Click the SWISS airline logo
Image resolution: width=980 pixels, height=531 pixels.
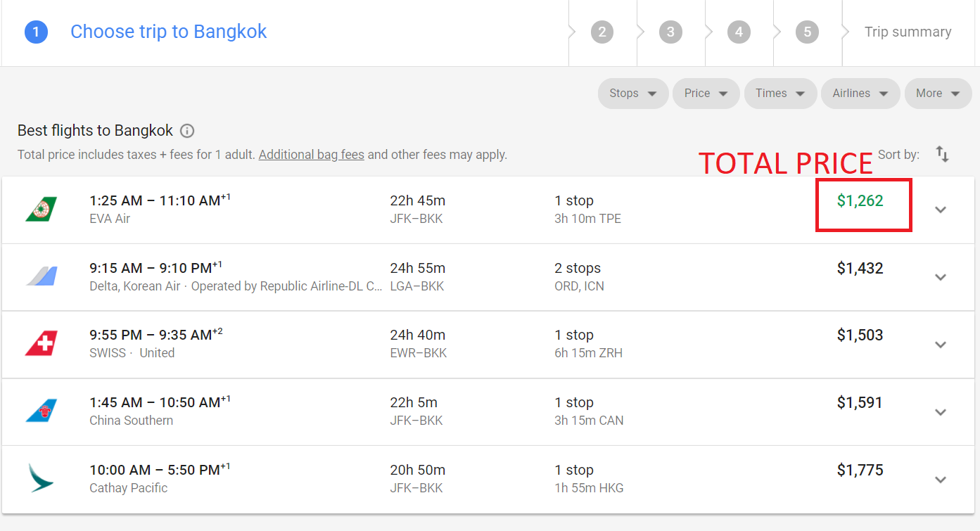click(x=41, y=344)
